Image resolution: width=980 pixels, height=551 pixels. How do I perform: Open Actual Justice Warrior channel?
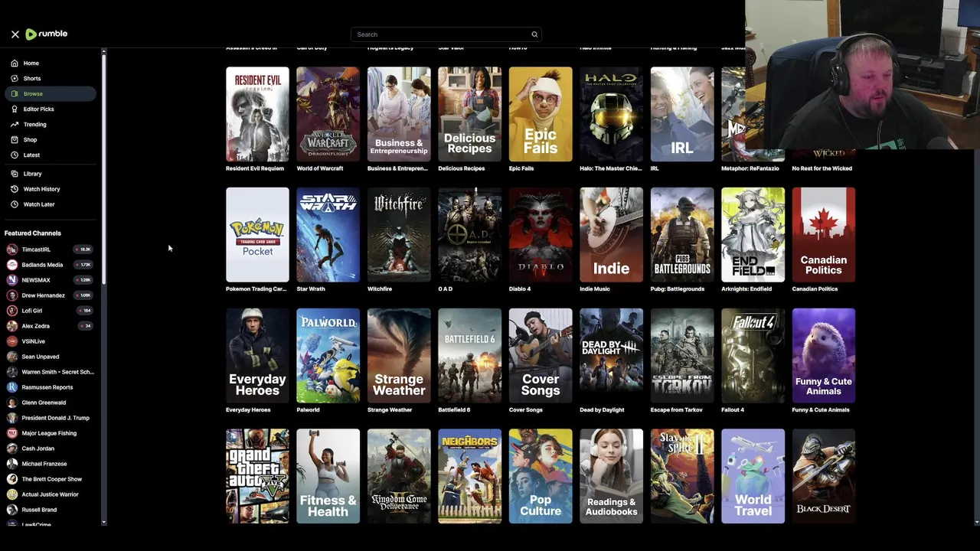(x=51, y=494)
